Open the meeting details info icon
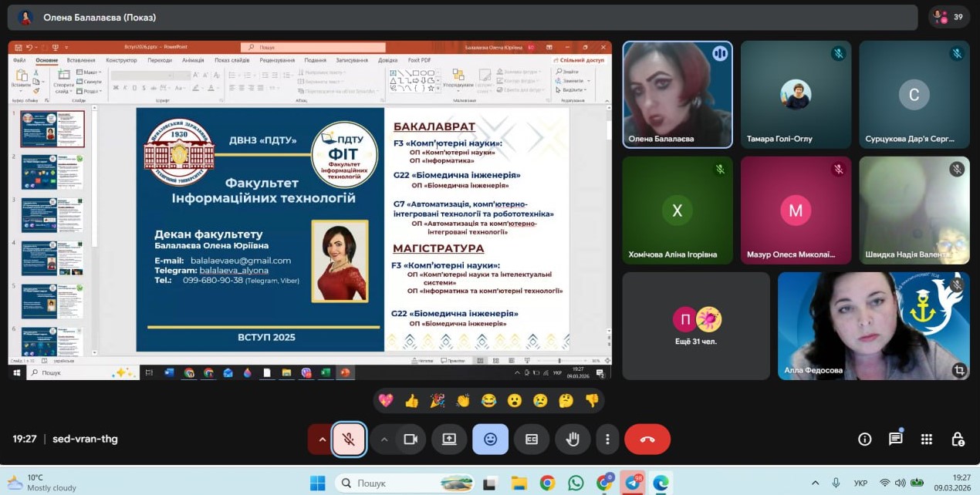The image size is (980, 495). point(864,439)
